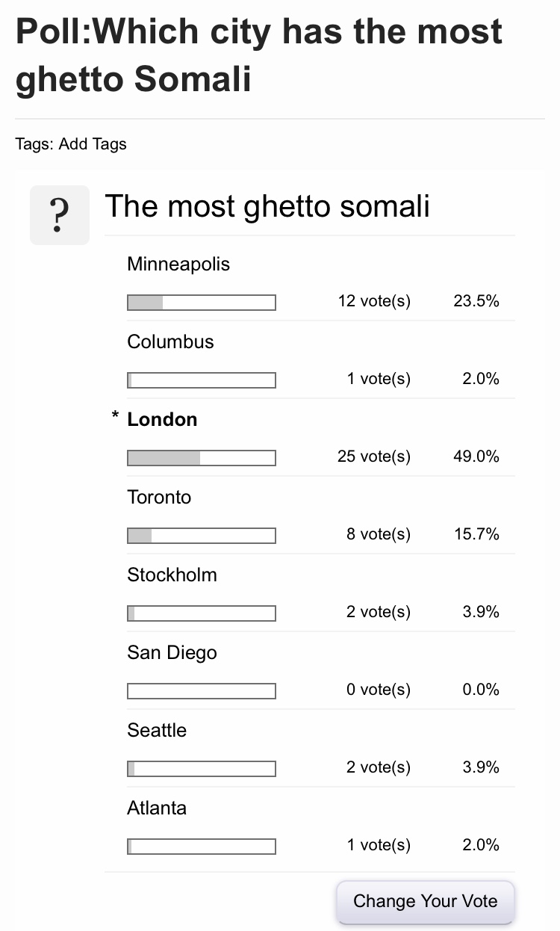Click the Columbus option label
This screenshot has height=931, width=560.
(x=170, y=341)
